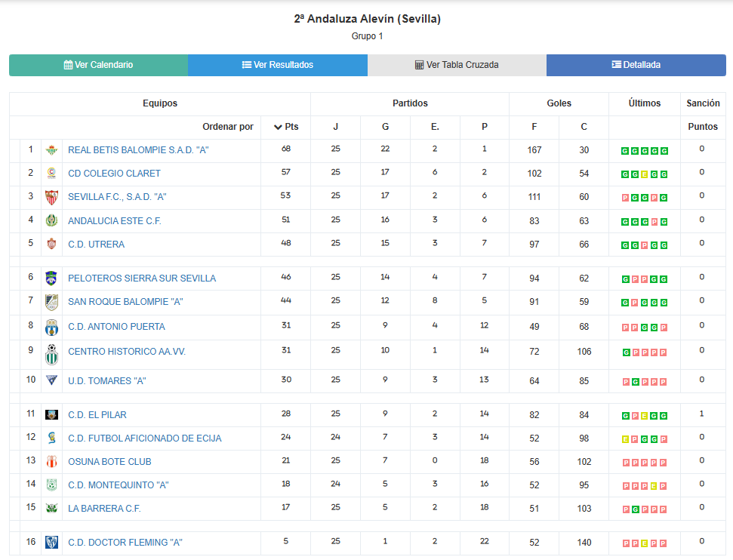Open U.D. TOMARES "A" team link

click(x=107, y=380)
